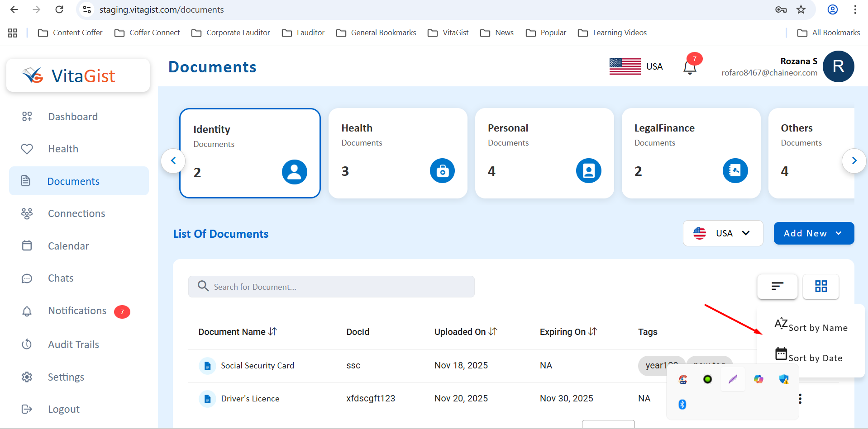Open three-dot menu for Driver's Licence row

[800, 399]
